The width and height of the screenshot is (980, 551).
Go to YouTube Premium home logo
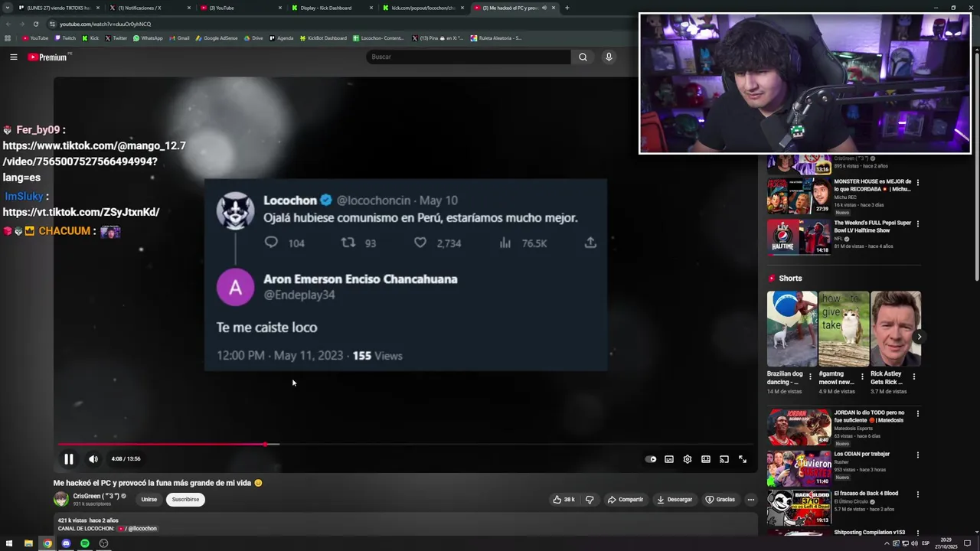coord(47,57)
